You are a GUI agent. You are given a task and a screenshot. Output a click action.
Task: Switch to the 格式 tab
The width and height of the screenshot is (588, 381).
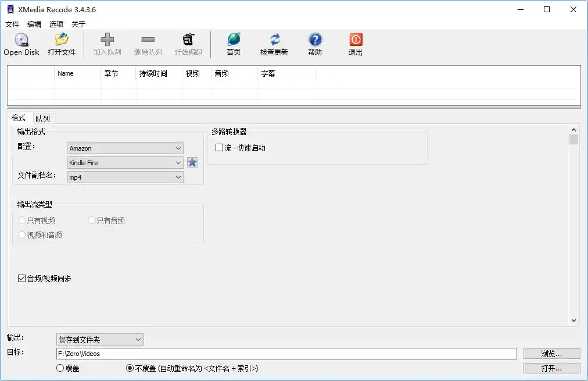click(x=19, y=118)
